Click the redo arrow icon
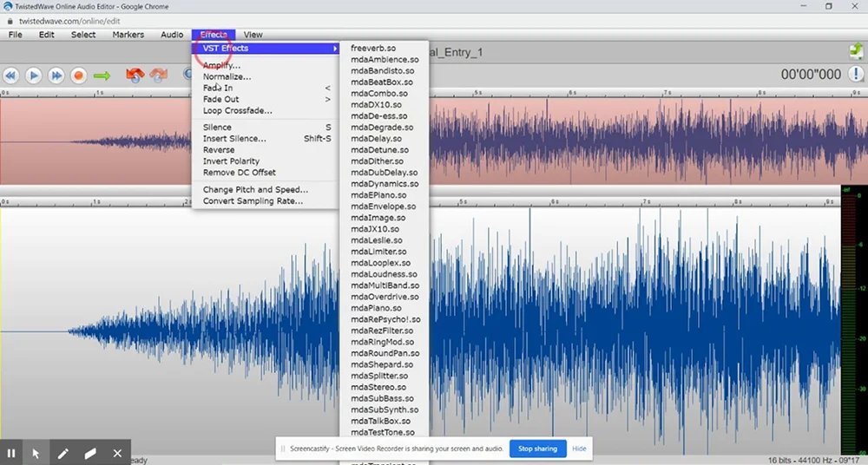Screen dimensions: 868x465 coord(158,75)
